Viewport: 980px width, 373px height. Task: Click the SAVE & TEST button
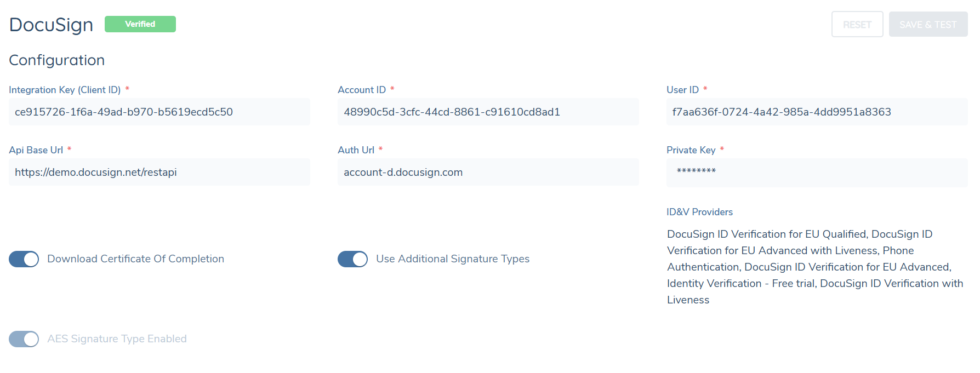point(928,24)
